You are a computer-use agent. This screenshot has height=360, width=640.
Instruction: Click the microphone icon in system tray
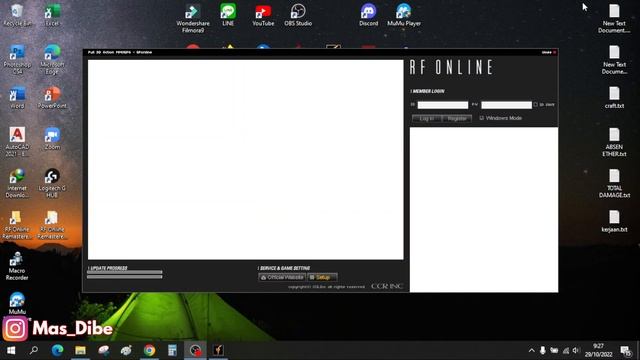coord(542,350)
